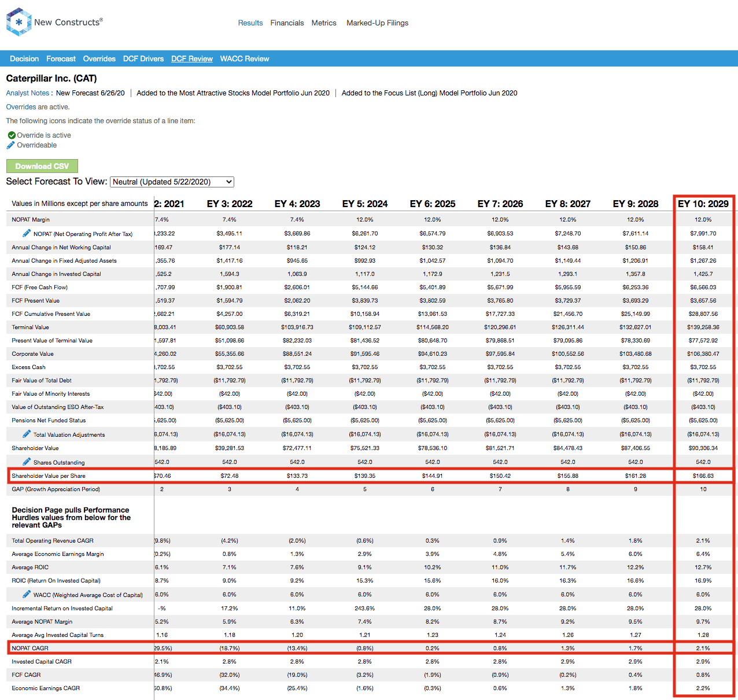Edit Total Valuation Adjustments via pencil icon
The width and height of the screenshot is (738, 700).
27,434
